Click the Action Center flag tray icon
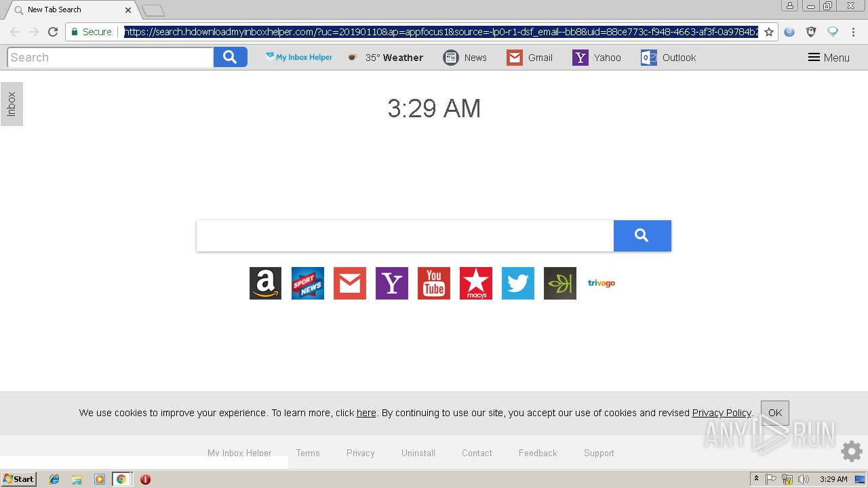This screenshot has width=868, height=488. pos(771,479)
